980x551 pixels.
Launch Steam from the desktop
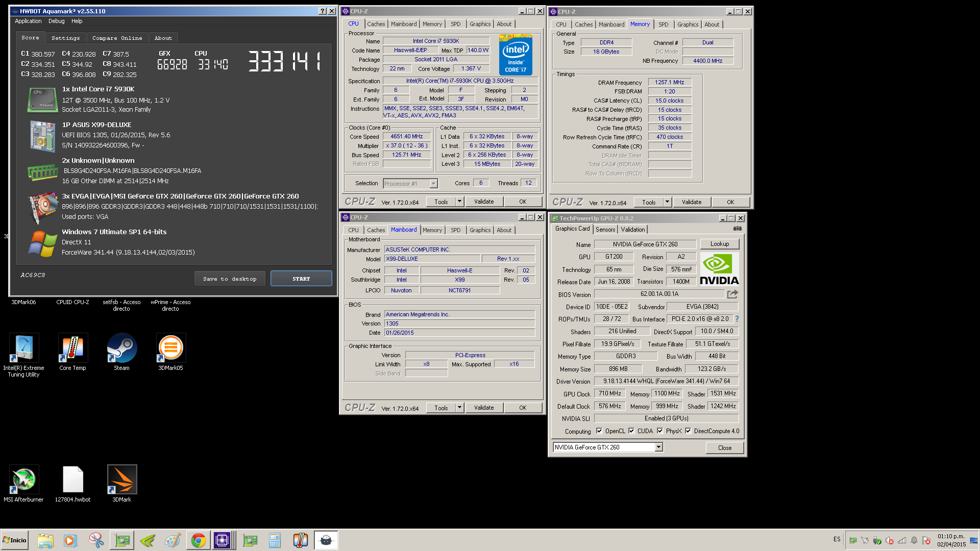(121, 352)
